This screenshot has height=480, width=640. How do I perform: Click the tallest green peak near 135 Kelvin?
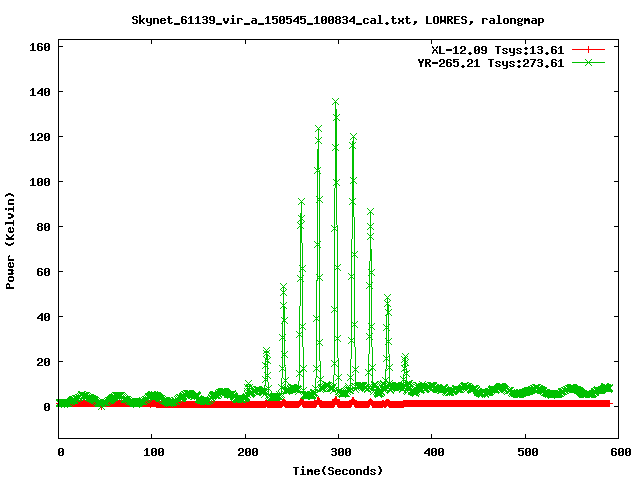(x=336, y=102)
